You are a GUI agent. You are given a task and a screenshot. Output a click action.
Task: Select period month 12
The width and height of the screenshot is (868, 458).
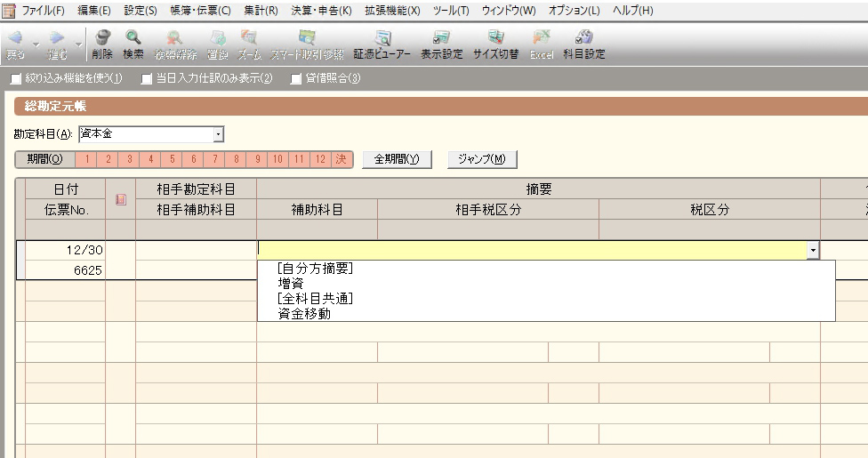(320, 159)
